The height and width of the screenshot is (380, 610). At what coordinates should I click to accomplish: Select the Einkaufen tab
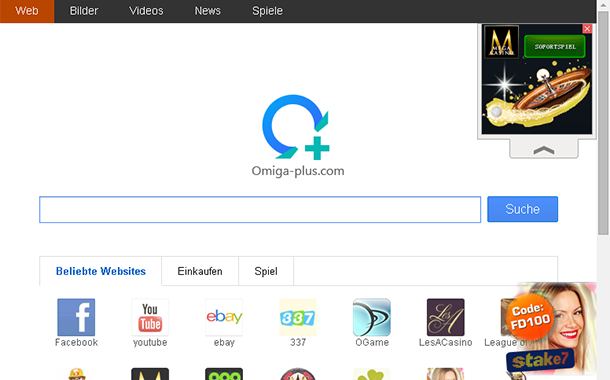point(200,271)
